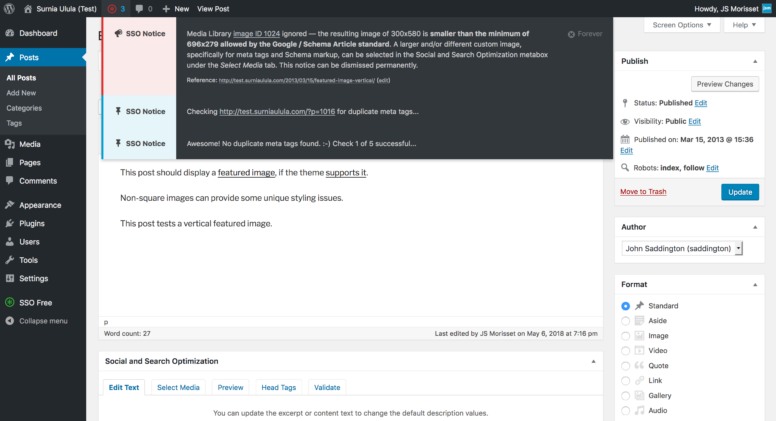Open Appearance paintbrush icon in sidebar
Viewport: 776px width, 421px height.
click(x=9, y=205)
